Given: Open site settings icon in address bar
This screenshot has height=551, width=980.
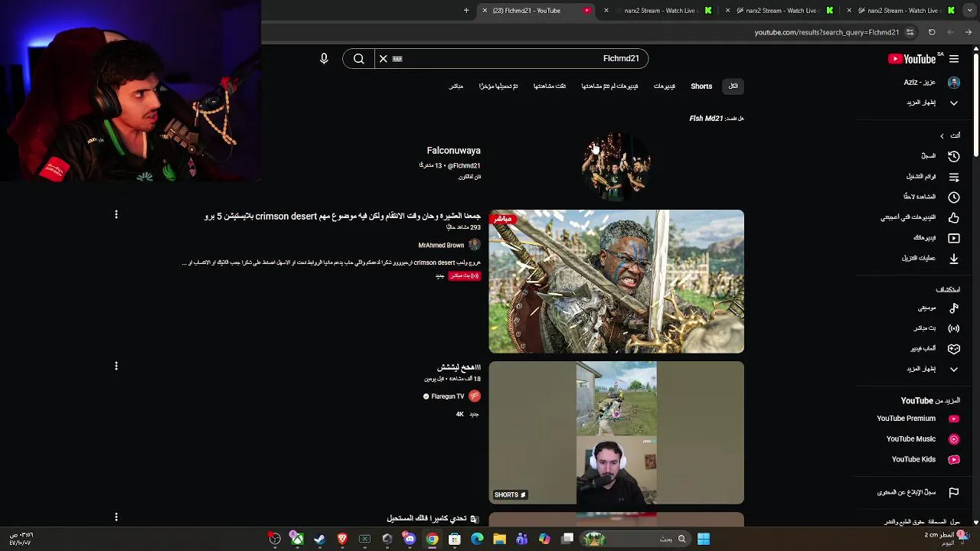Looking at the screenshot, I should 910,32.
